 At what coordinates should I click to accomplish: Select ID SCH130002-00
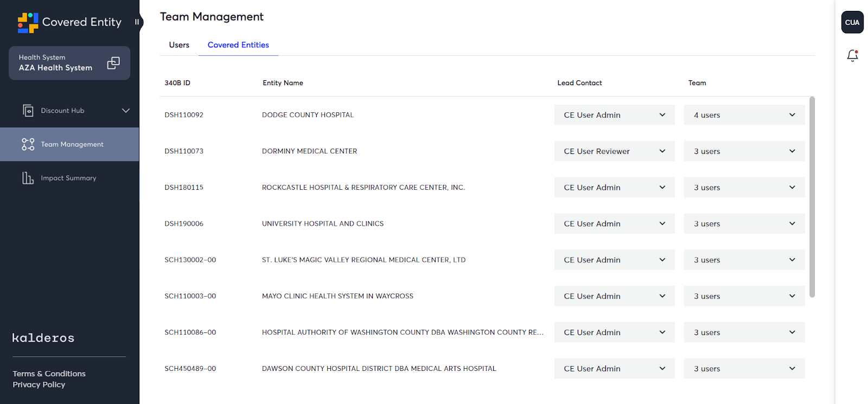tap(190, 260)
